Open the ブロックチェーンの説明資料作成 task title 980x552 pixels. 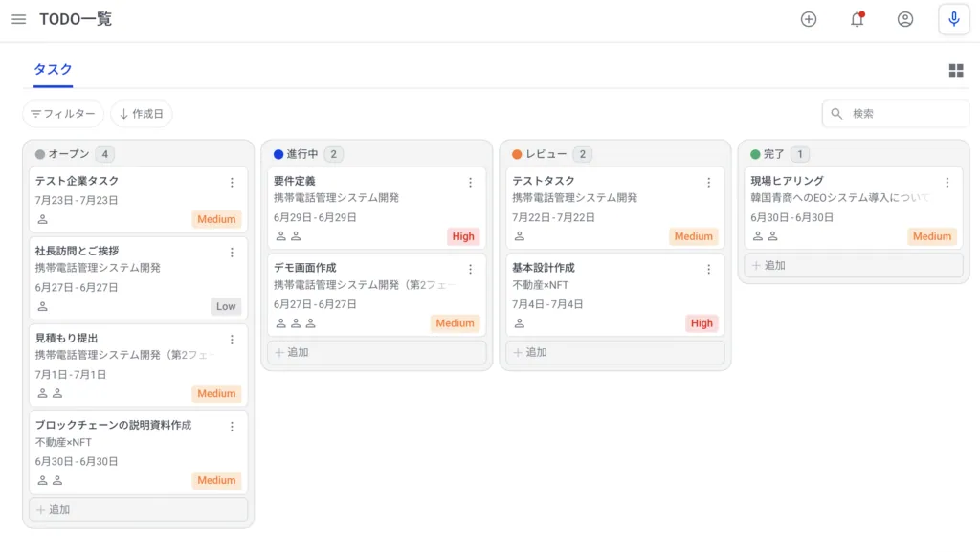coord(113,425)
